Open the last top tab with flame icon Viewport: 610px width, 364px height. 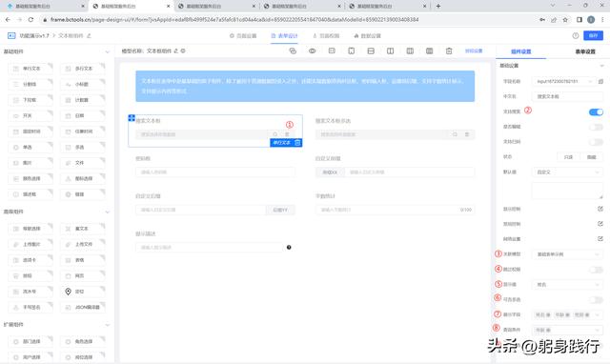coord(367,36)
